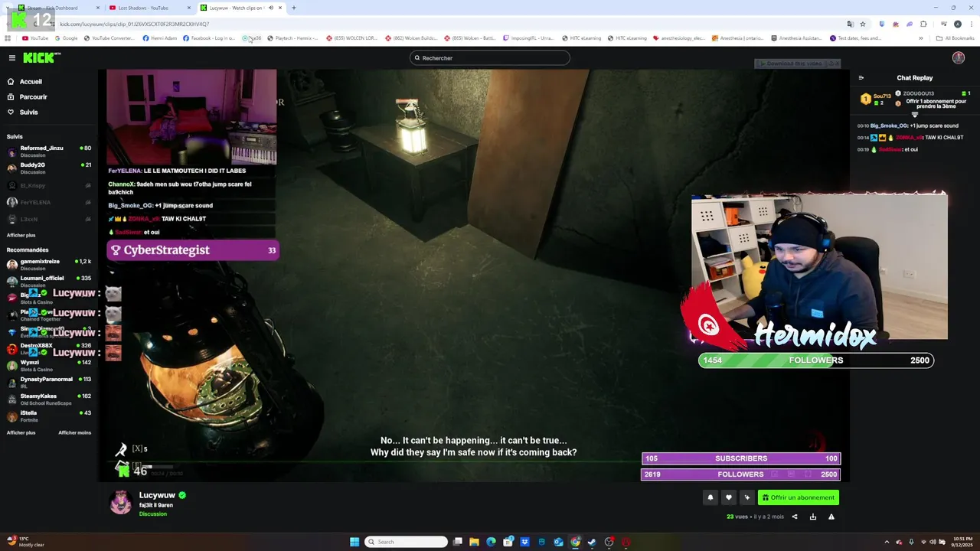Viewport: 980px width, 551px height.
Task: Open Playtech bookmark
Action: pos(292,37)
